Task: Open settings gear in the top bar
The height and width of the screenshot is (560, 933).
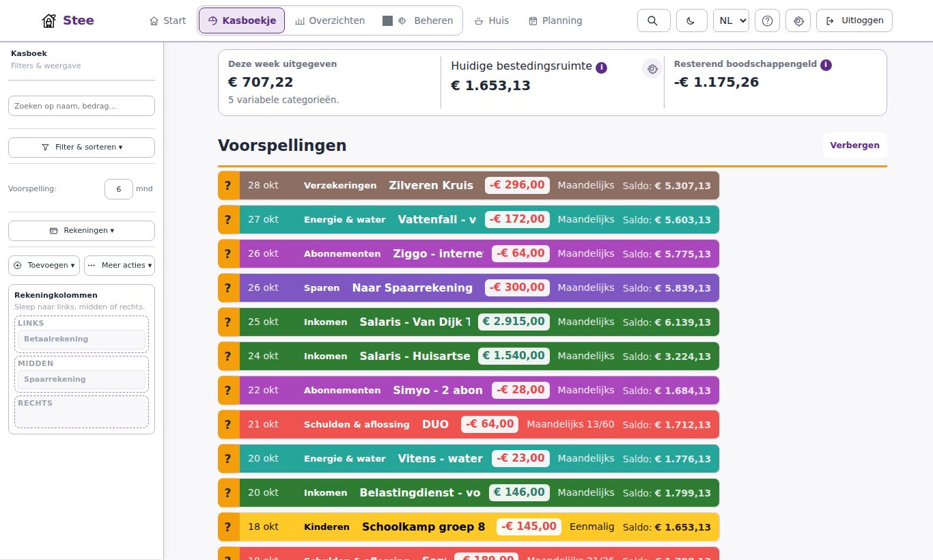Action: 798,20
